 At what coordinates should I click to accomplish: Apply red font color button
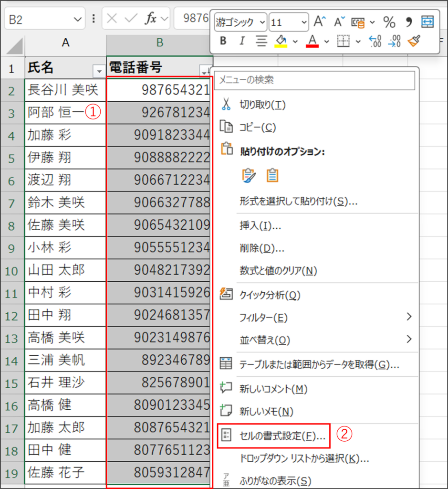pos(312,41)
